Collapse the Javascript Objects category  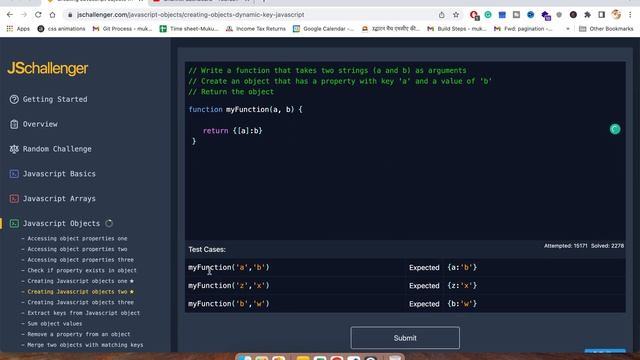point(61,224)
